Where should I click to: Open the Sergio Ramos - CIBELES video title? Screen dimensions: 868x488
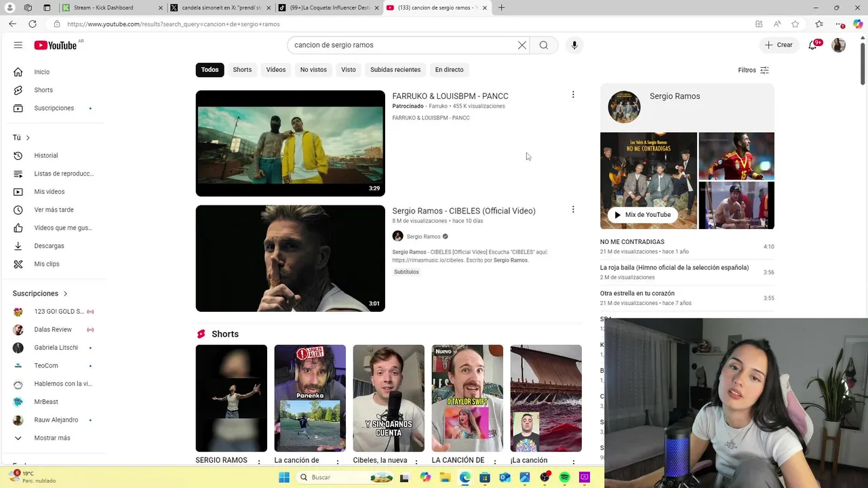464,211
